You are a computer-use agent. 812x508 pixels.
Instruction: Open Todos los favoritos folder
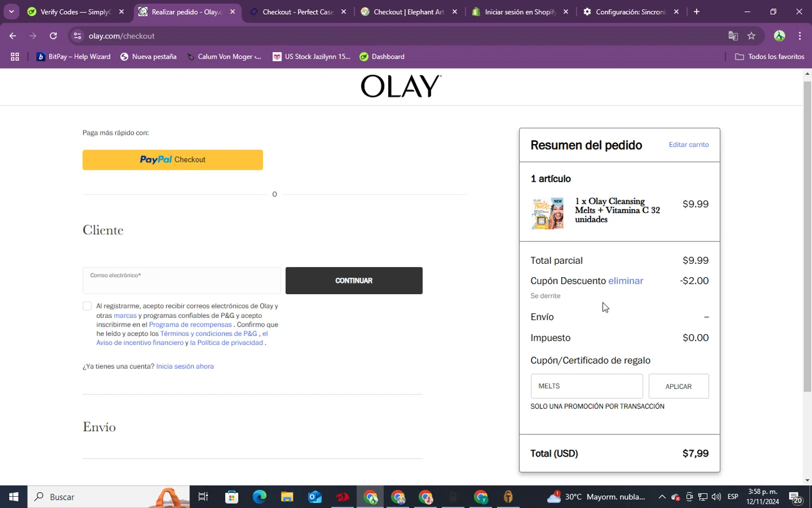(x=770, y=56)
